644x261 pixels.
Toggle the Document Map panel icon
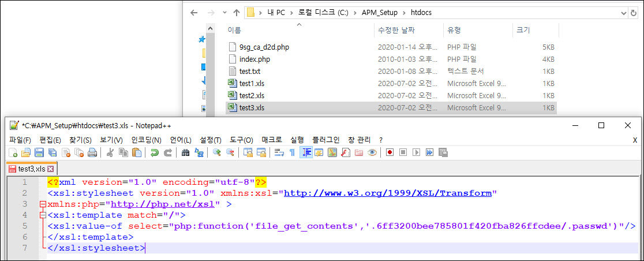click(332, 153)
